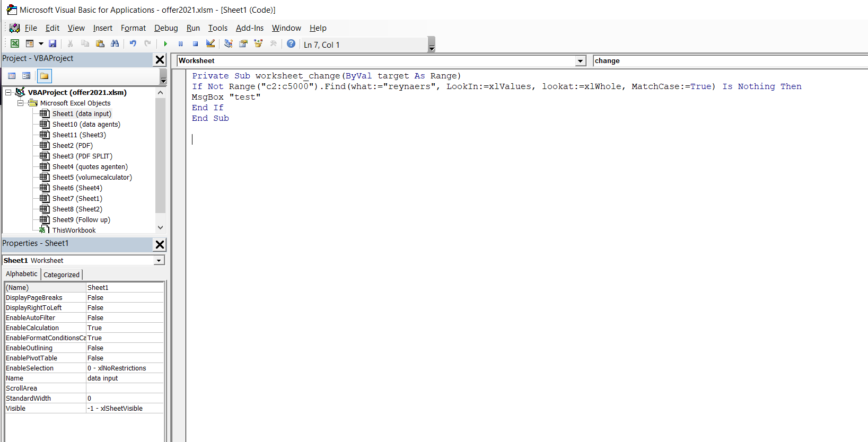Select Sheet4 (quotes agenten) tree item

(90, 166)
